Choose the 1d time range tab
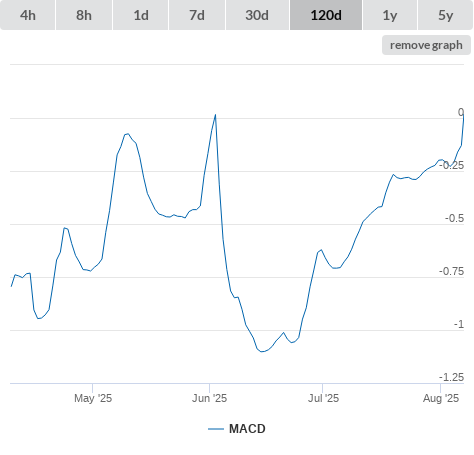The width and height of the screenshot is (474, 455). tap(141, 15)
